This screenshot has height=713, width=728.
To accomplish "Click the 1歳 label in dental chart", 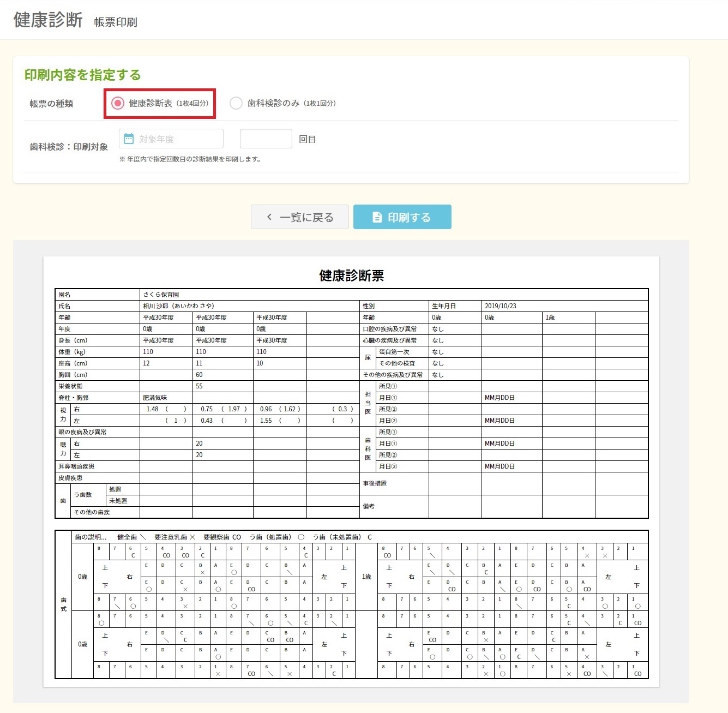I will pyautogui.click(x=366, y=577).
